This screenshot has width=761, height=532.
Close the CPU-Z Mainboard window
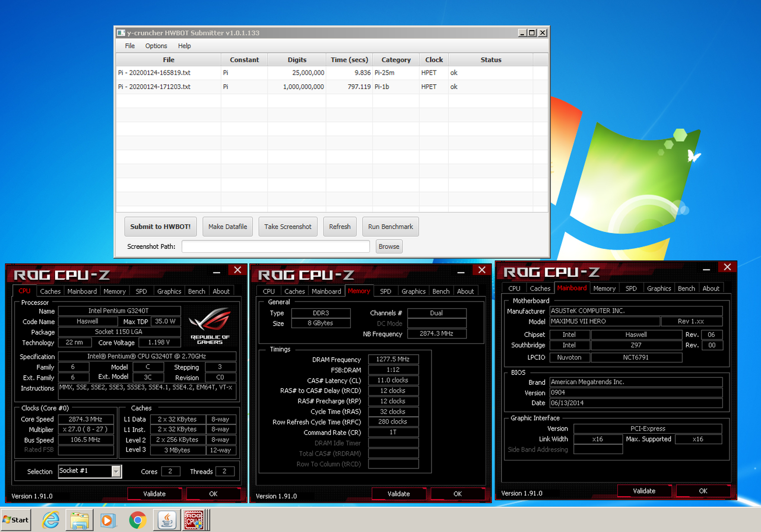coord(727,267)
